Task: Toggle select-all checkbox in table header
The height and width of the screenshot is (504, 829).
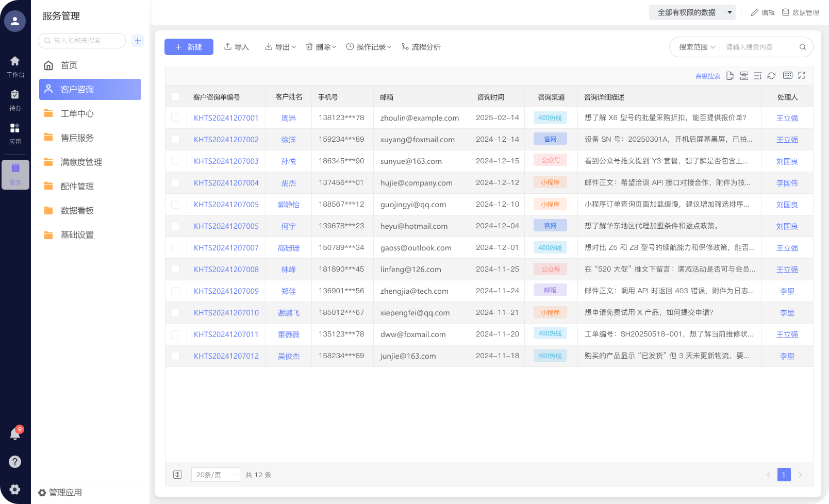Action: click(175, 96)
